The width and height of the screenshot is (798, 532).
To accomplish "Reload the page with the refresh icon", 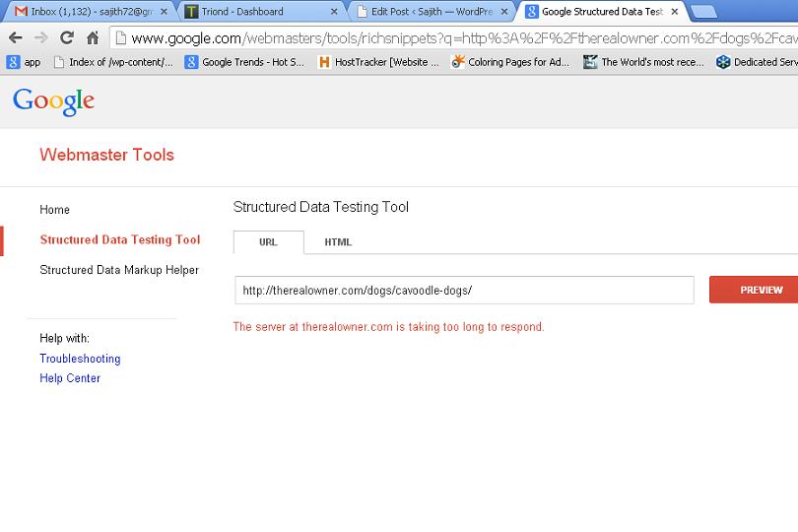I will (x=67, y=37).
